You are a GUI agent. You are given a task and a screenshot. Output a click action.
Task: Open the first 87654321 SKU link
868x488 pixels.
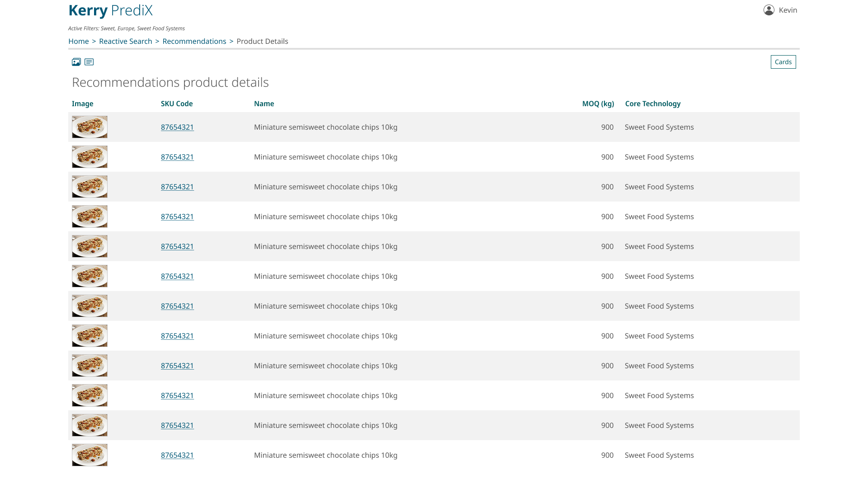(x=177, y=127)
